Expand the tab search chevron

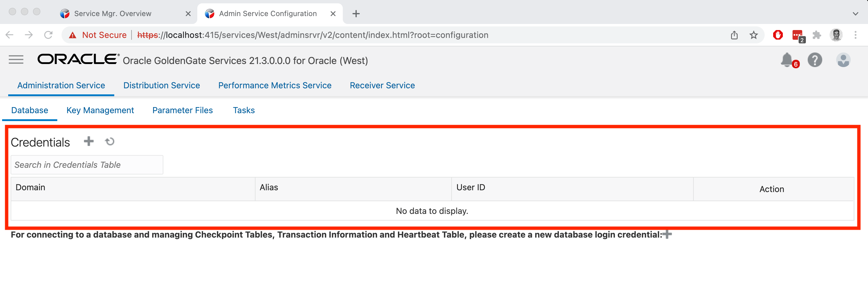click(x=855, y=14)
